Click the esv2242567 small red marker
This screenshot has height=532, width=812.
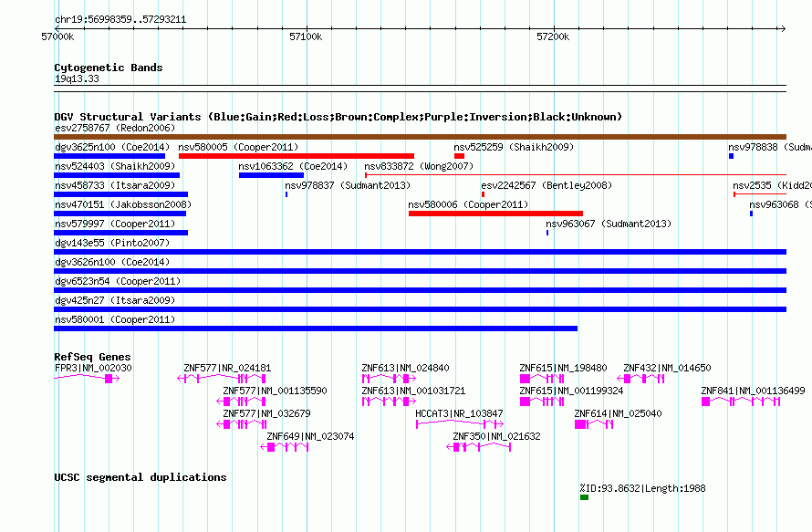[484, 194]
